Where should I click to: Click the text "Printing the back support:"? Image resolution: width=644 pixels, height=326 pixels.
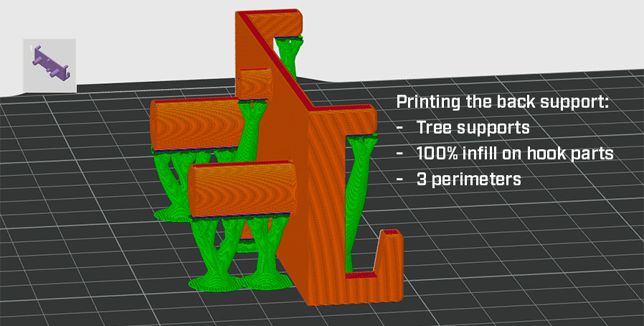(502, 102)
